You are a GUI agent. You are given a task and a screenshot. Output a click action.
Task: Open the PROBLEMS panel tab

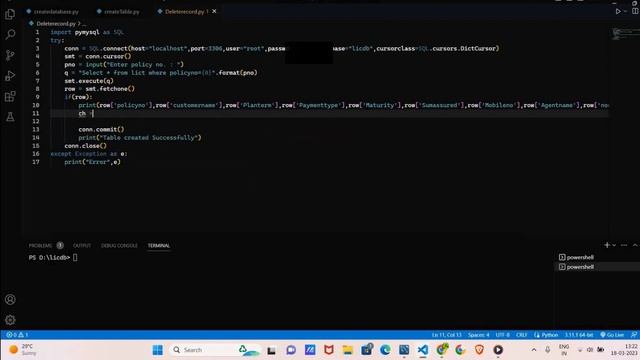[40, 245]
